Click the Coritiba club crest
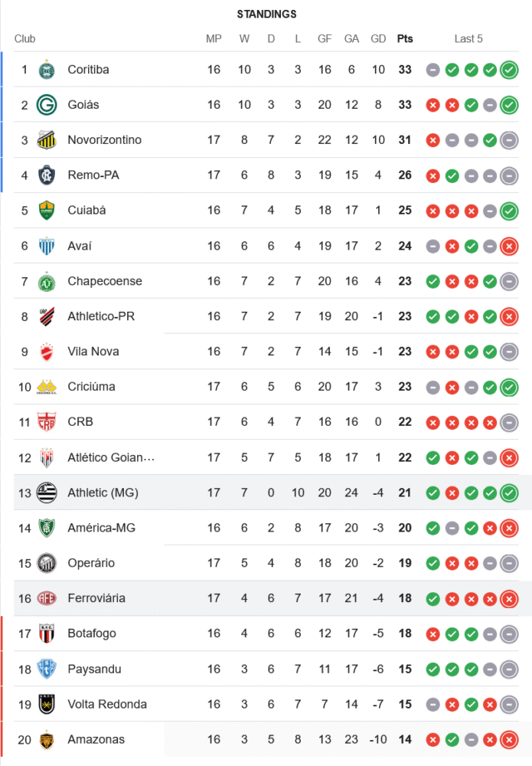 [x=47, y=70]
